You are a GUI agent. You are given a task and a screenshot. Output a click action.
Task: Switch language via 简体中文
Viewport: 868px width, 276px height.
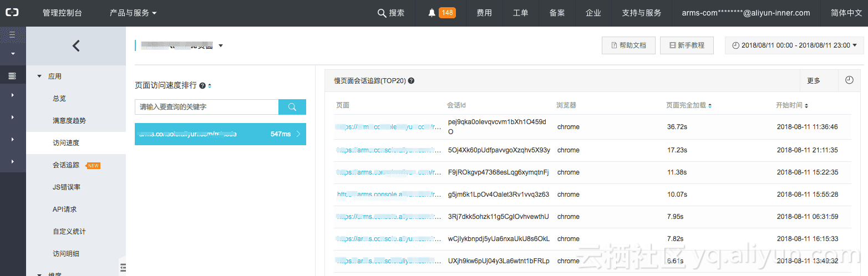pos(846,13)
